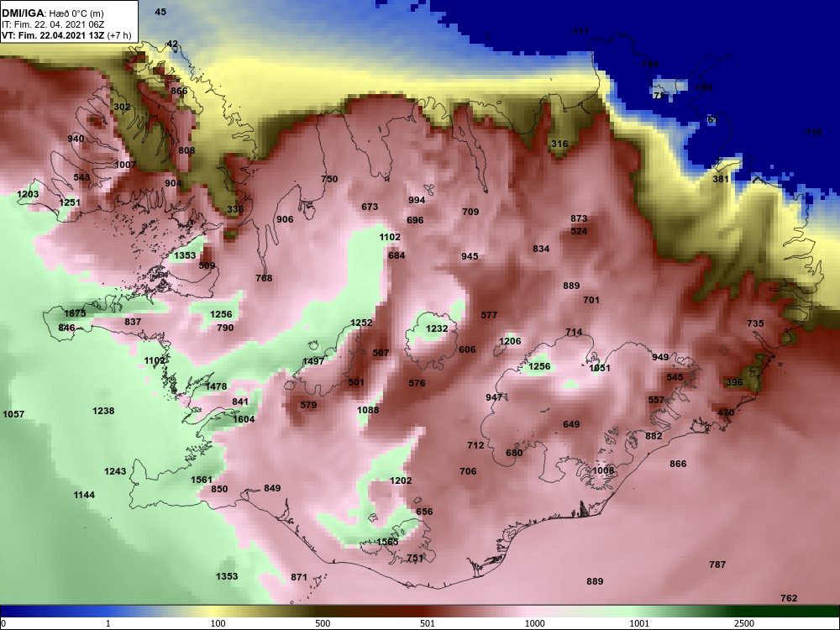Click the 904 map value
Screen dimensions: 840x630
pyautogui.click(x=173, y=182)
